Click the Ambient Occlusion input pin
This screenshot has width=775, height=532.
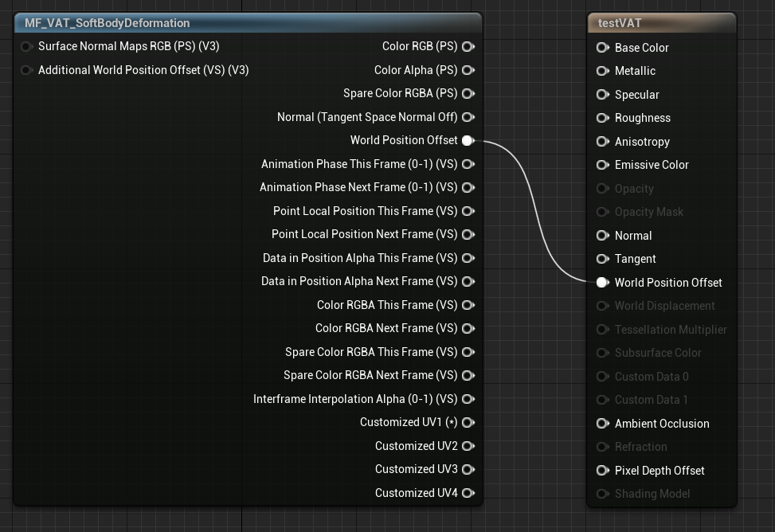pyautogui.click(x=602, y=424)
